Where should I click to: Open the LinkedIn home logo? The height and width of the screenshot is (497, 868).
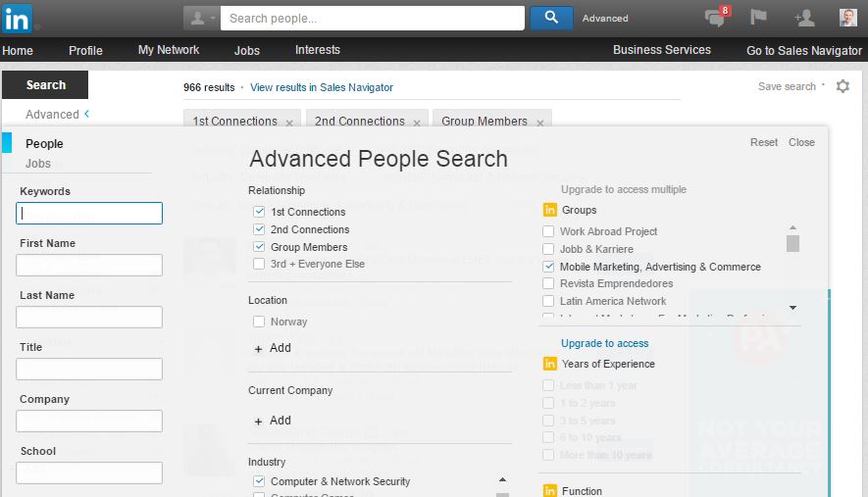pyautogui.click(x=17, y=19)
